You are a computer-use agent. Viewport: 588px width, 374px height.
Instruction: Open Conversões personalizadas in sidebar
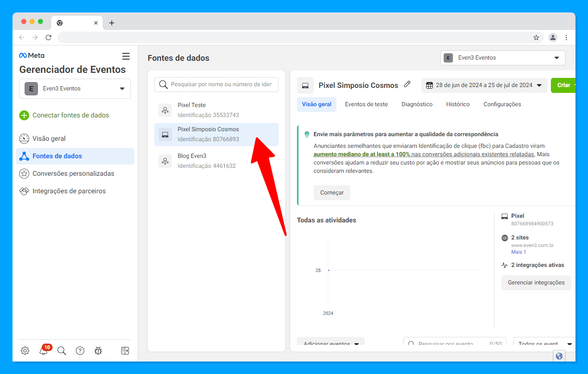coord(75,174)
